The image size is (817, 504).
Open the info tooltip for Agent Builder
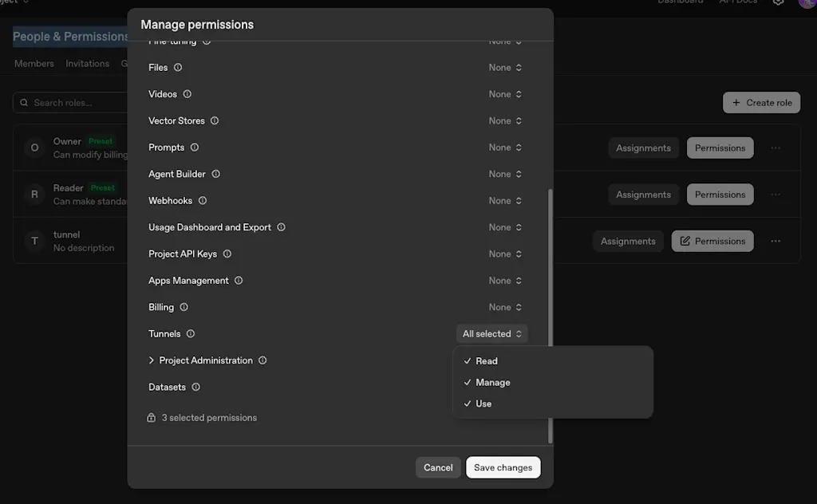point(215,174)
